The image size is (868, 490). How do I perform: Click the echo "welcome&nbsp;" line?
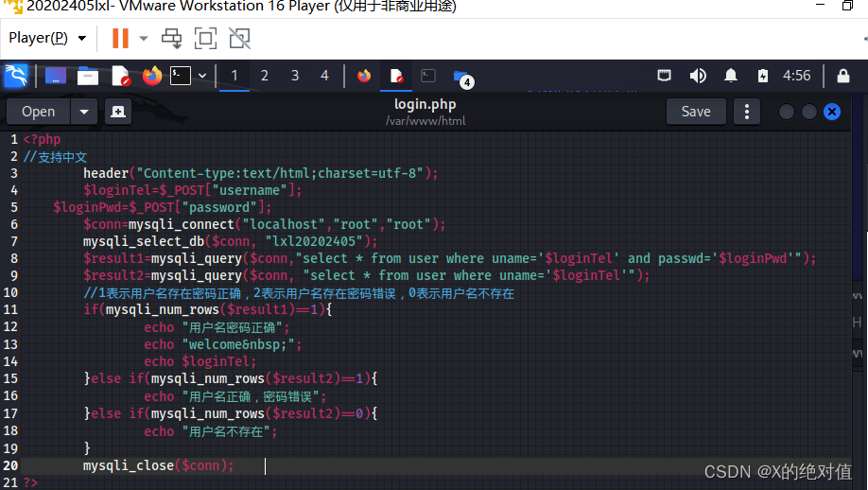click(x=224, y=344)
